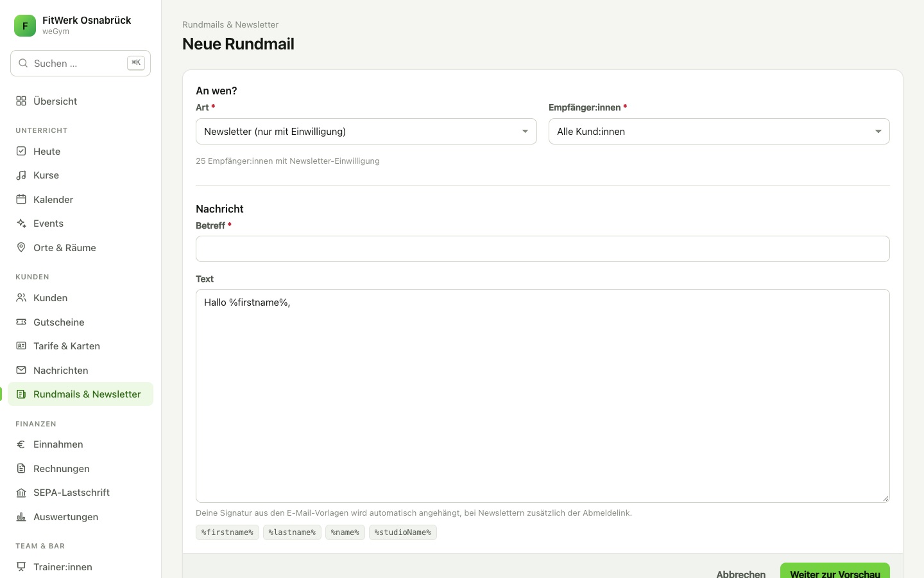Open Events in the sidebar

coord(80,223)
